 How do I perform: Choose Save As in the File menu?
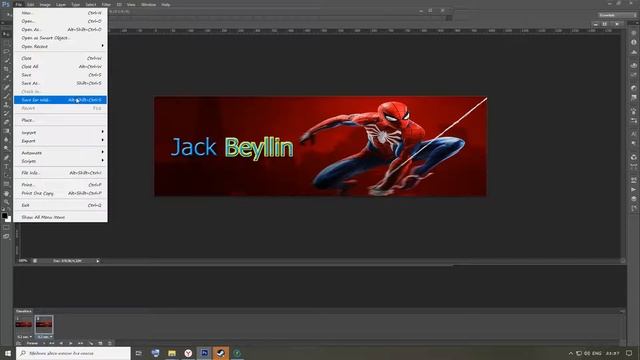coord(60,83)
